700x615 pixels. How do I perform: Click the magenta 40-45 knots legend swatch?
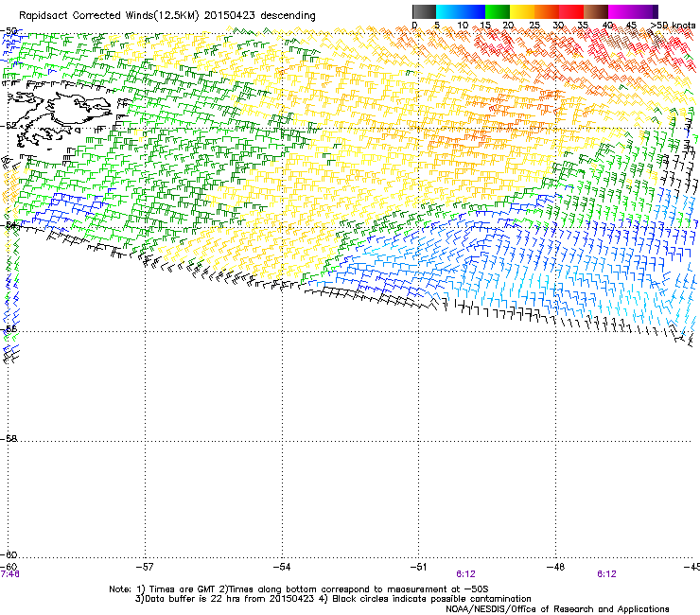tap(621, 11)
